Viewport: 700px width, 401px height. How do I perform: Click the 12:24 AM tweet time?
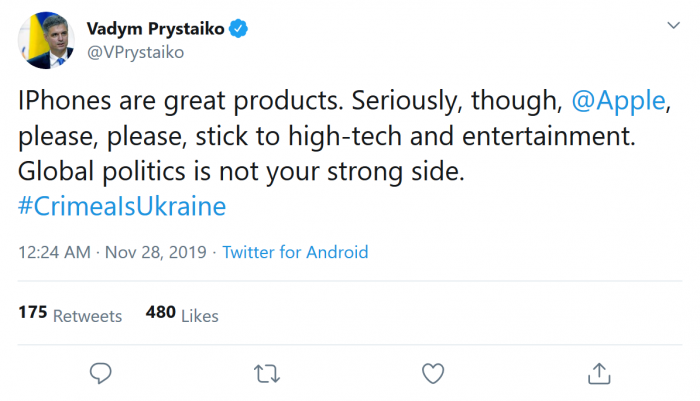tap(57, 253)
